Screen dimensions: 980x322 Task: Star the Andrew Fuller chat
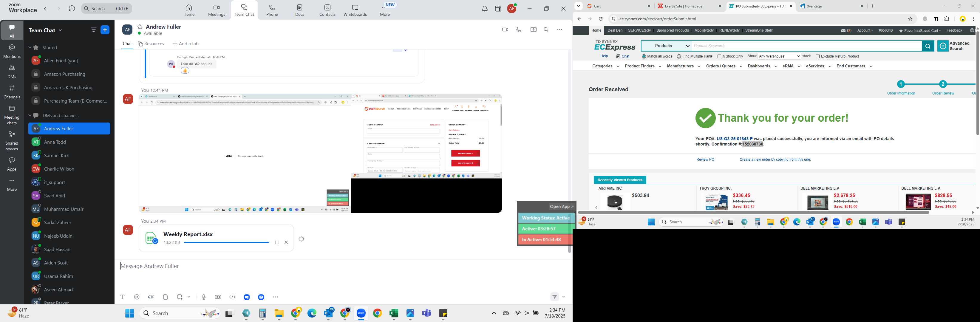(x=140, y=27)
